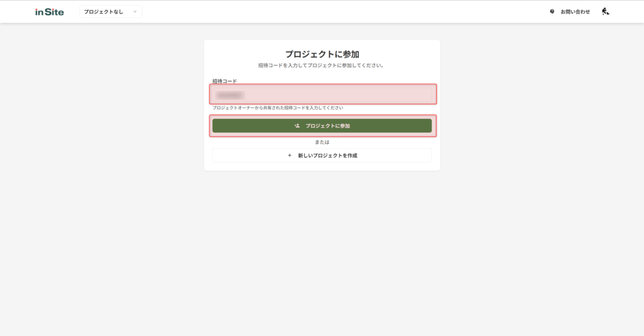Open the プロジェクトなし project dropdown
This screenshot has height=336, width=644.
coord(111,12)
